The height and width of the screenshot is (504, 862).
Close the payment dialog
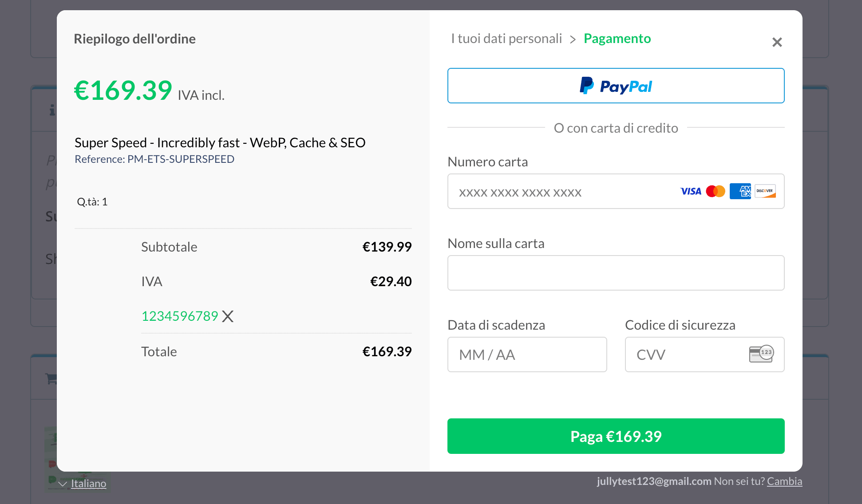tap(777, 42)
